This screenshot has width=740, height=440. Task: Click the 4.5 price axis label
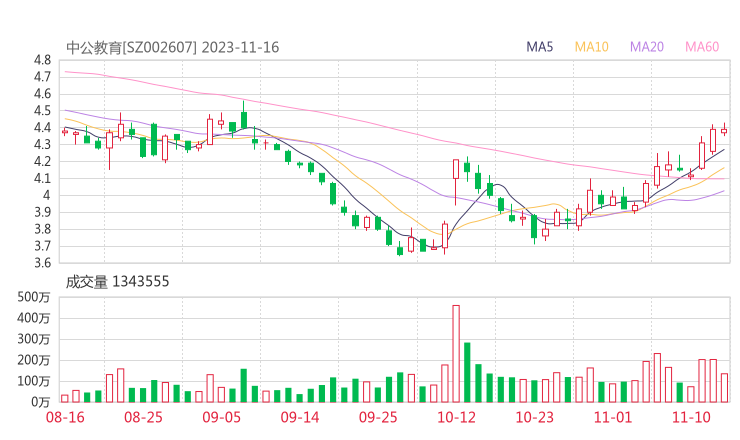tap(42, 111)
